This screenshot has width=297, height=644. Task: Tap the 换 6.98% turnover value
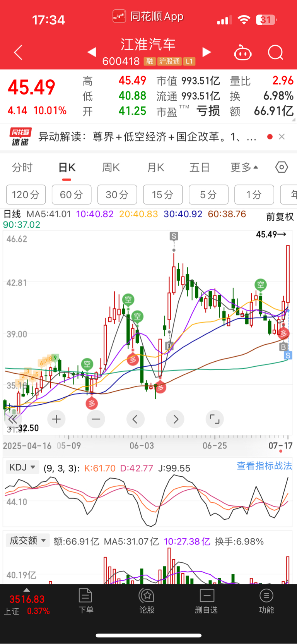278,96
